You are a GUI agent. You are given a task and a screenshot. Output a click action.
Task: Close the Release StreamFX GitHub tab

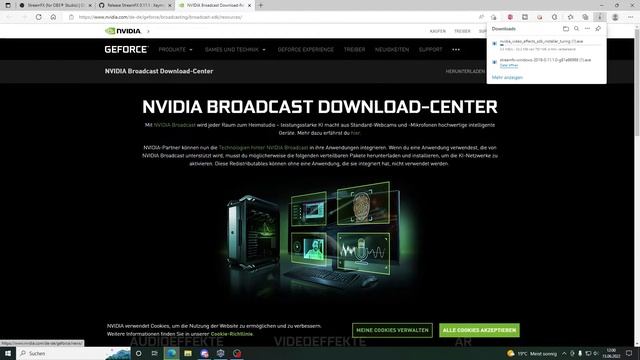click(x=170, y=5)
